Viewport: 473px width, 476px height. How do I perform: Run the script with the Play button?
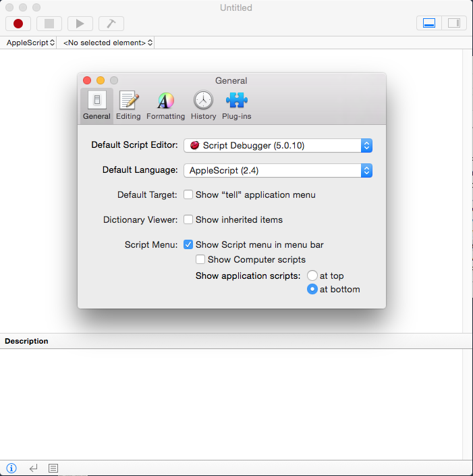point(80,24)
